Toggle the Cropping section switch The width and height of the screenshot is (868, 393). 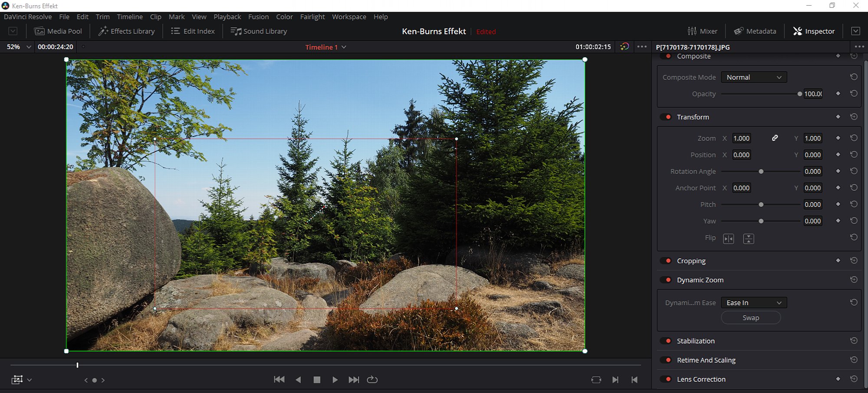[x=667, y=261]
